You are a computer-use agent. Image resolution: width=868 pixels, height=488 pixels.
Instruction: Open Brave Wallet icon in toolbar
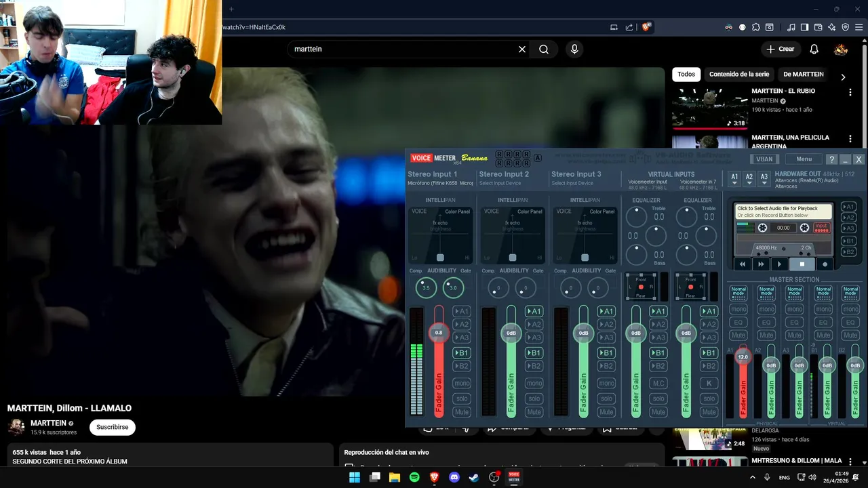(818, 27)
